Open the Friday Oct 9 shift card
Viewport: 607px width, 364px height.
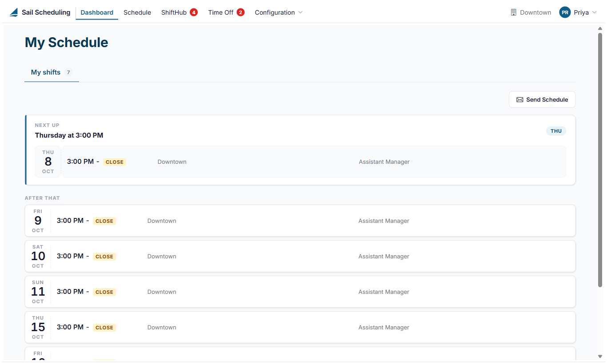click(300, 221)
